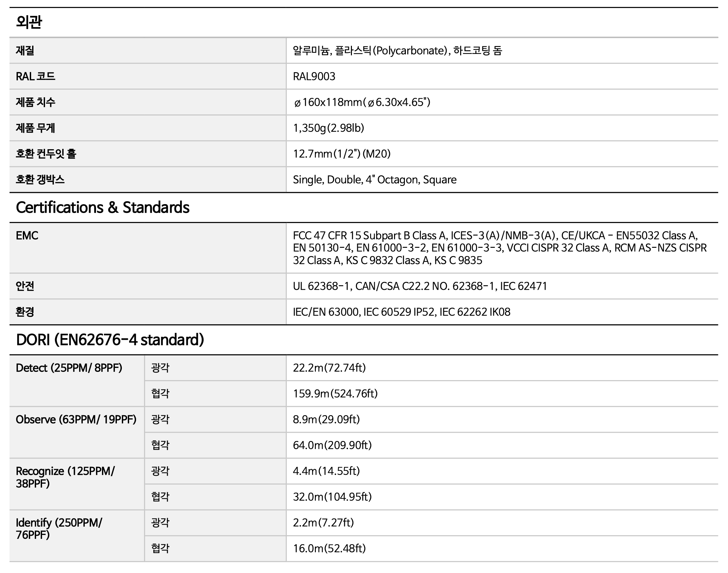Screen dimensions: 728x573
Task: Click the Single, Double, 4" Octagon, Square text
Action: [x=374, y=180]
